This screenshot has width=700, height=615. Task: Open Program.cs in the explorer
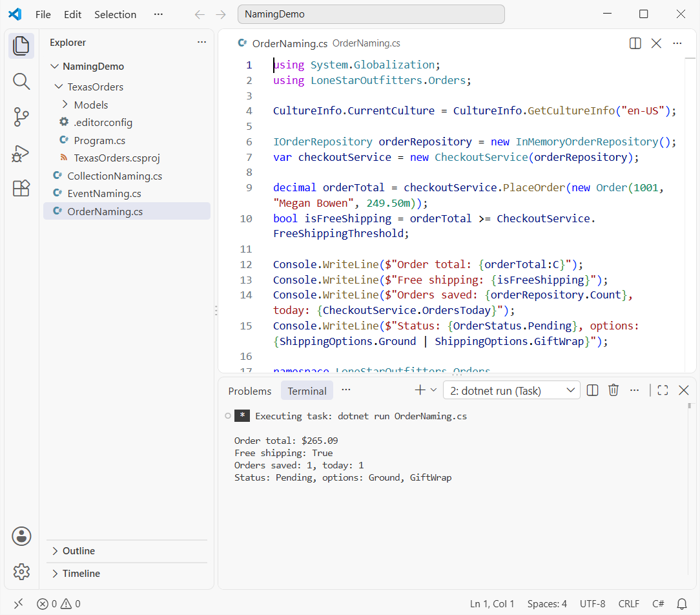coord(127,140)
